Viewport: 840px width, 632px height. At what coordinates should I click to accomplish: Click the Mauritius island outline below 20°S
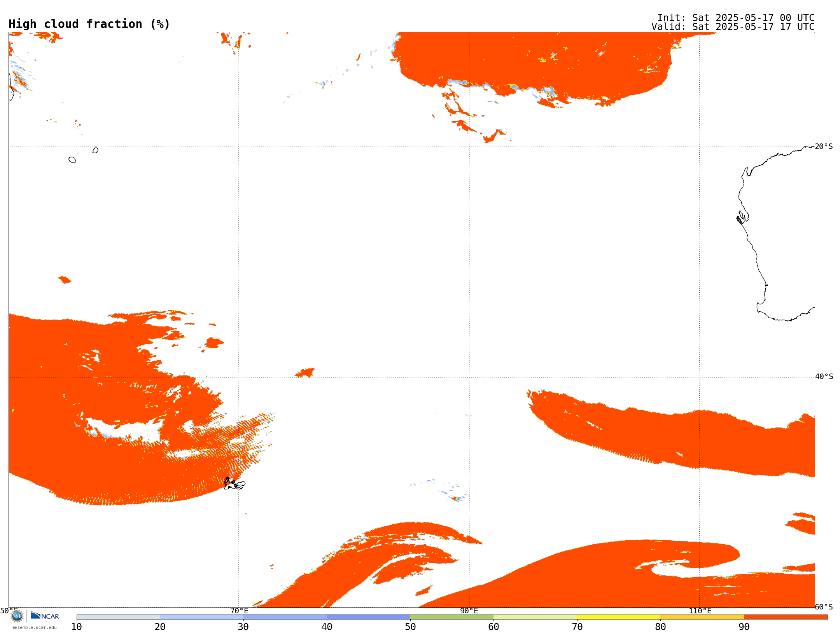95,150
